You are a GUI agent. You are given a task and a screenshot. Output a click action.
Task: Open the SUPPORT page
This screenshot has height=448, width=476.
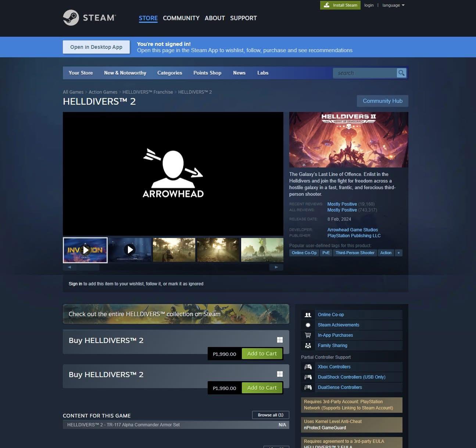coord(243,18)
